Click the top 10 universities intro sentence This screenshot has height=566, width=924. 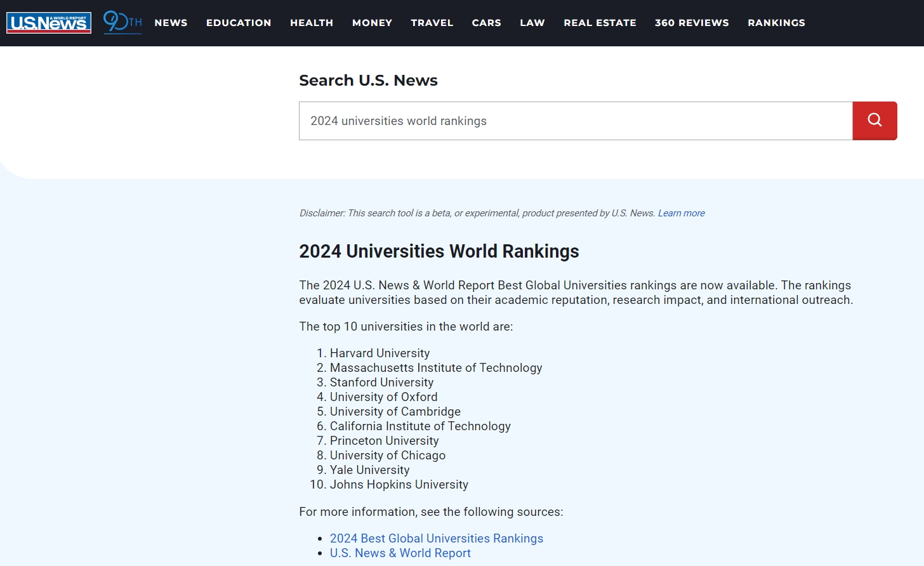pyautogui.click(x=406, y=326)
